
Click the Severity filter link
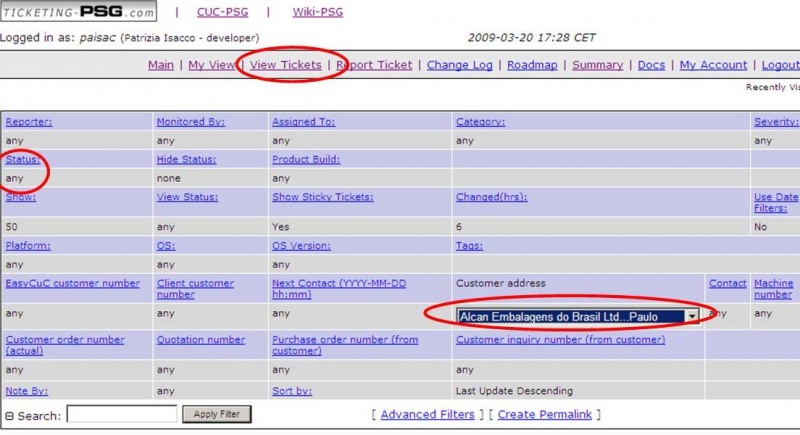[776, 122]
